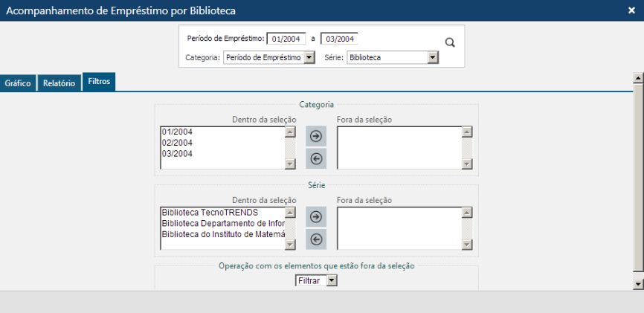Click right arrow button in Série section
Viewport: 644px width, 313px height.
point(316,216)
